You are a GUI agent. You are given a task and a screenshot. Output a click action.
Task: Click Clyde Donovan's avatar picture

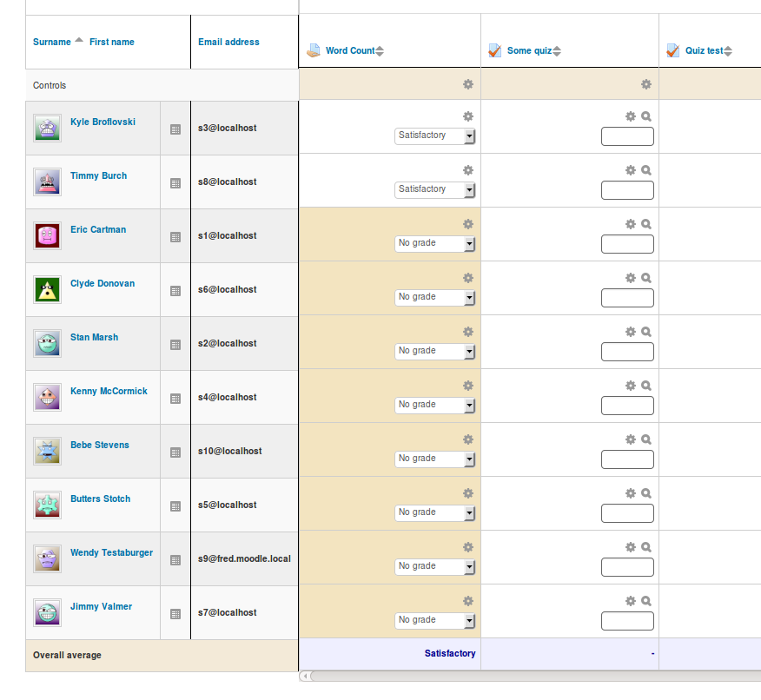click(x=47, y=289)
